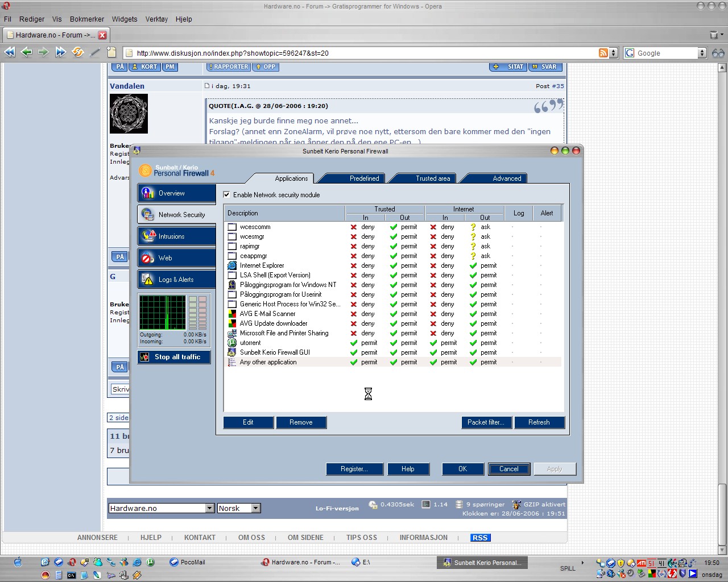
Task: Switch to the Trusted area tab
Action: click(x=433, y=178)
